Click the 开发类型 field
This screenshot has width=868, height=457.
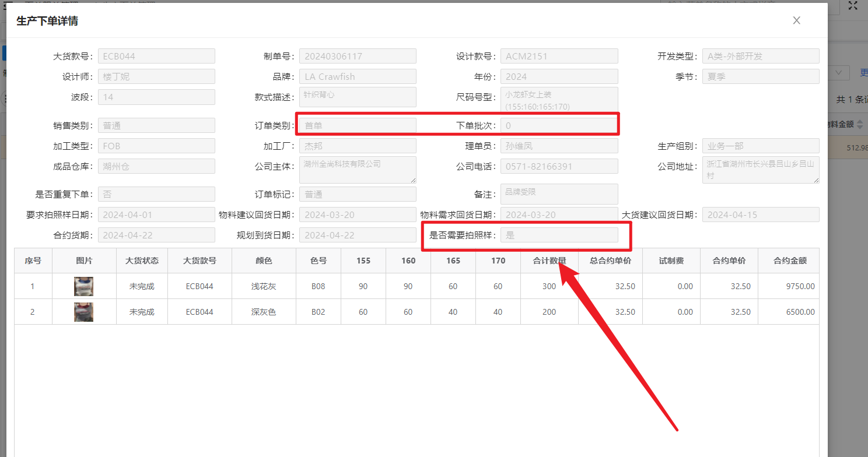(x=760, y=57)
